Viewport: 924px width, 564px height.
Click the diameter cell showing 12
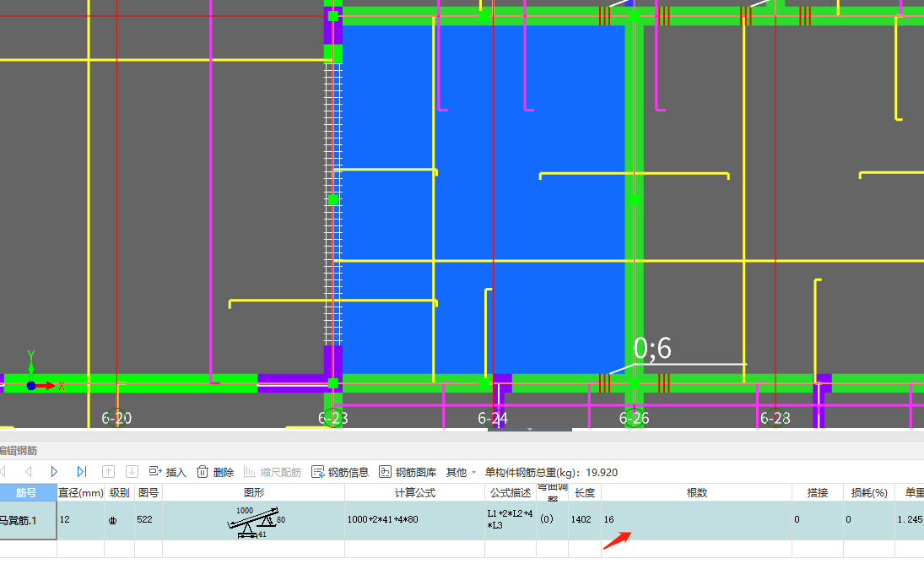[80, 520]
